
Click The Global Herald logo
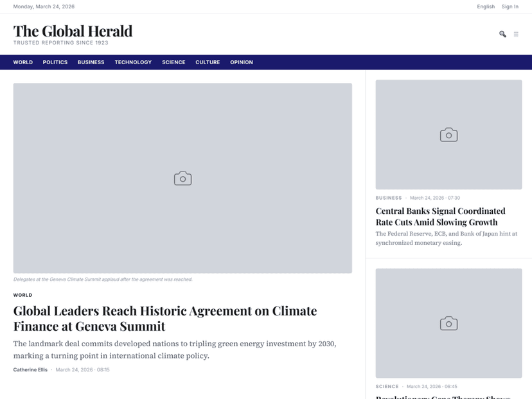[73, 31]
